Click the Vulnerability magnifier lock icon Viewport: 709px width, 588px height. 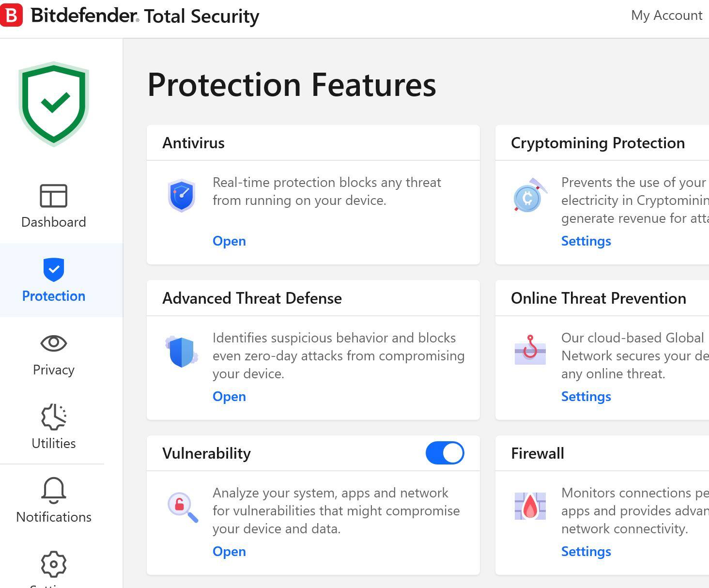coord(183,507)
